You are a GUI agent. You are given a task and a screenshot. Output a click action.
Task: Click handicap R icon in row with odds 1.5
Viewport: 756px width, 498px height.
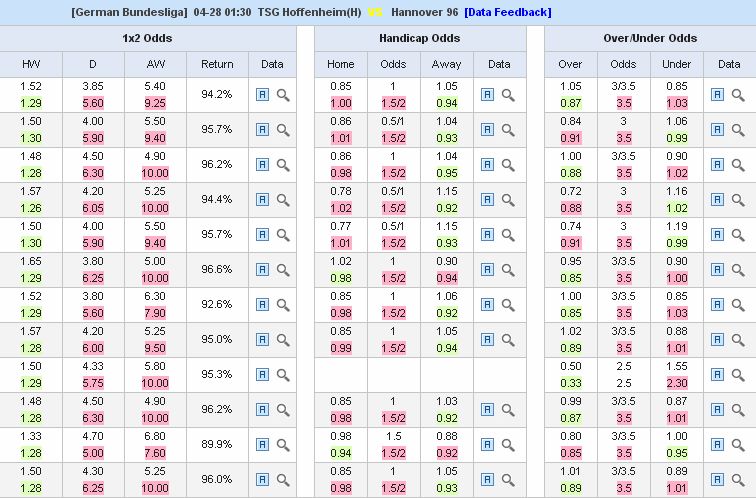tap(487, 445)
